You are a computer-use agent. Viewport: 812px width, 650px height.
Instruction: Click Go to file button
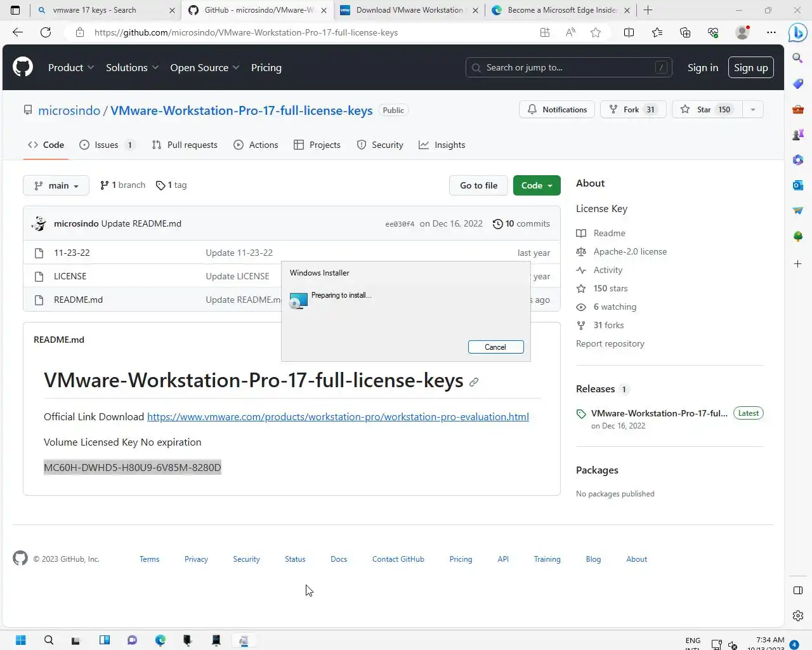[478, 185]
